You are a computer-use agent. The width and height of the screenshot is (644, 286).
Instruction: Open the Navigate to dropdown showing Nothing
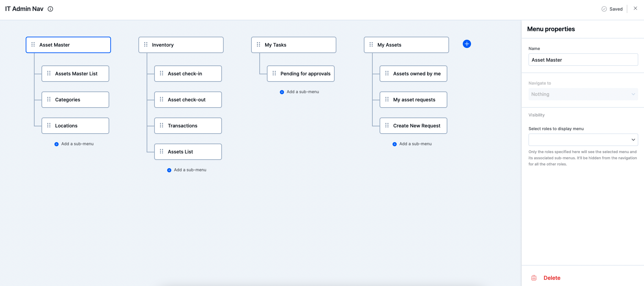tap(583, 94)
